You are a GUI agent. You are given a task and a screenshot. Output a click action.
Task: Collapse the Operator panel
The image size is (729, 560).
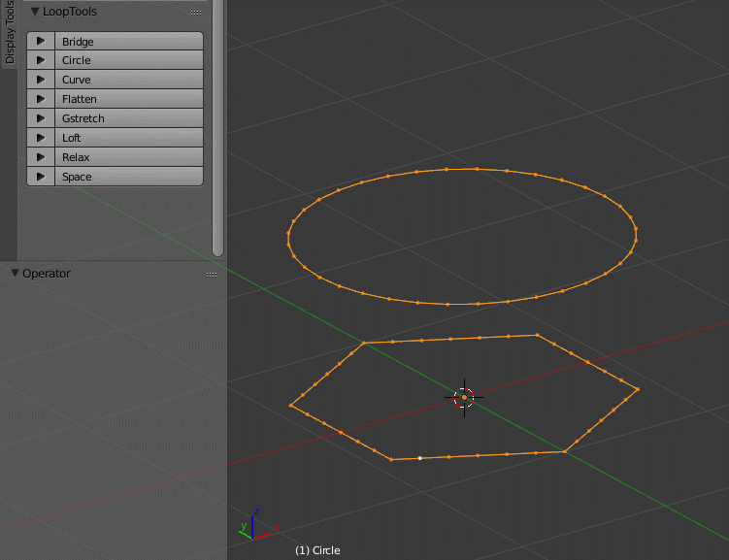(15, 274)
